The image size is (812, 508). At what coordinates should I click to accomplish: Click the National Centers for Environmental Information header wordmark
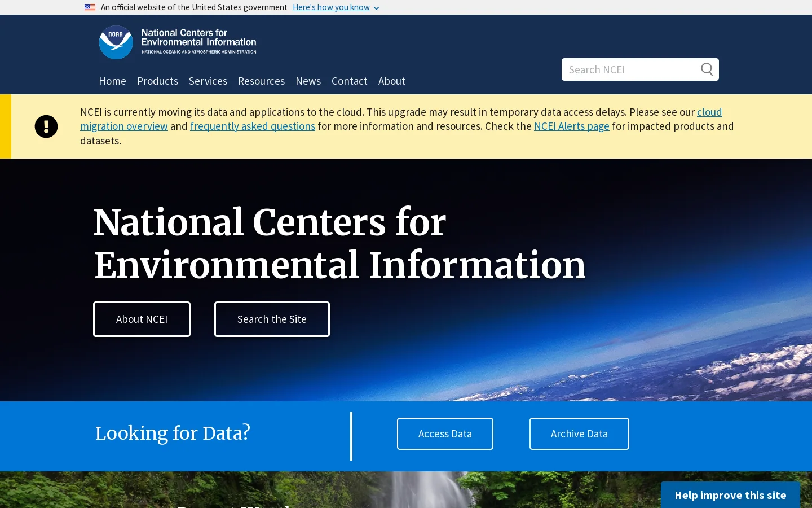click(x=198, y=41)
